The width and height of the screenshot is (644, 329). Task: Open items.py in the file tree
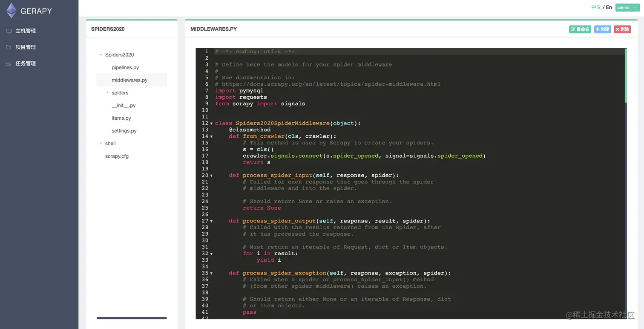pos(121,118)
